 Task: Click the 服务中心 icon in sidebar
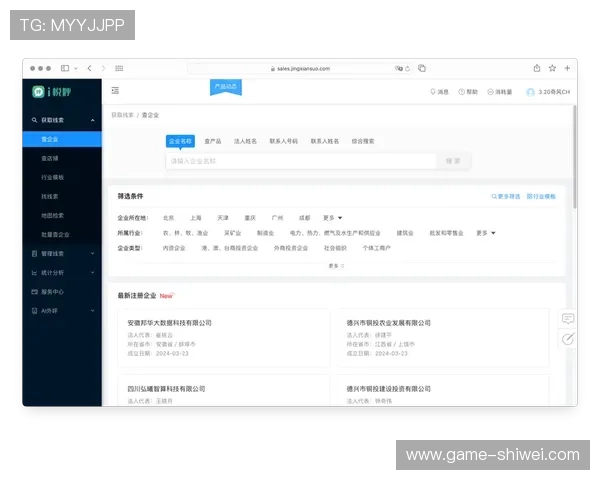click(x=34, y=292)
